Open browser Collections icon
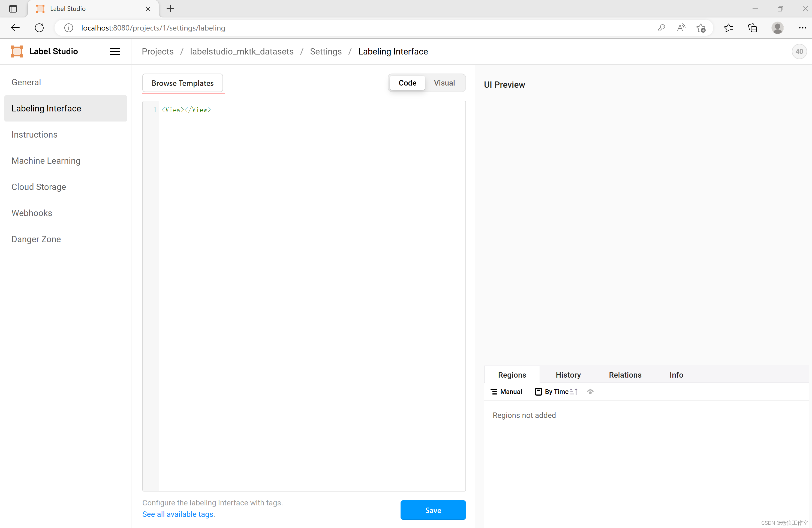This screenshot has height=528, width=812. pyautogui.click(x=752, y=28)
